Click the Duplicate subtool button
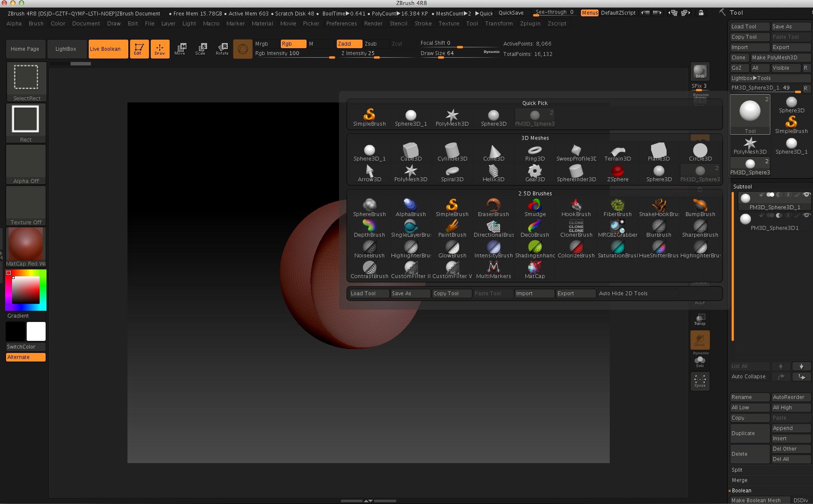The width and height of the screenshot is (813, 504). (x=750, y=433)
